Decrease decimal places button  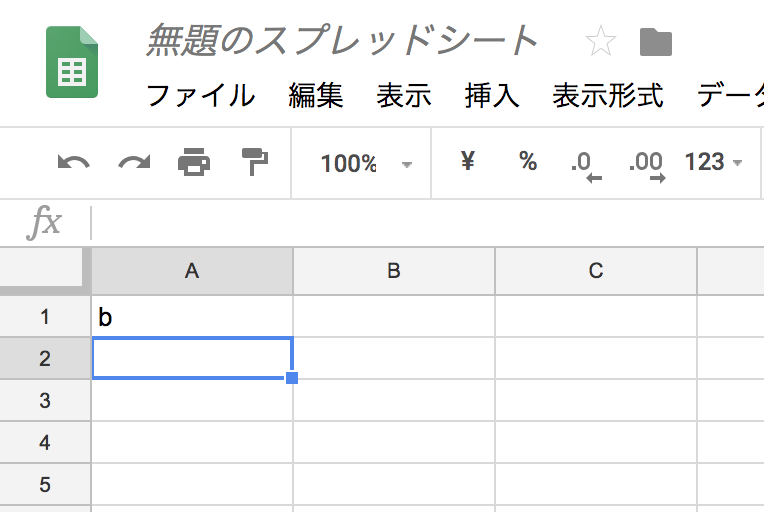[587, 164]
